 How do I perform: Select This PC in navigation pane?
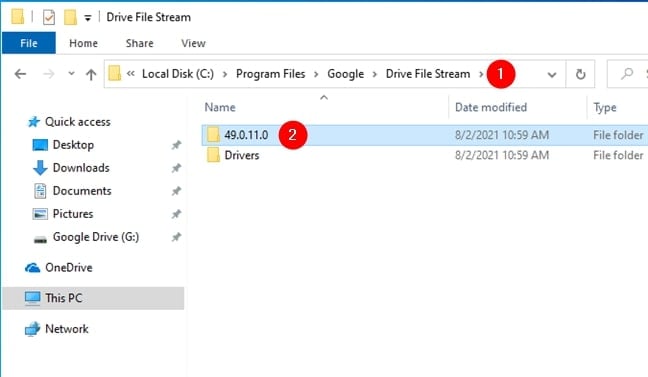[93, 298]
